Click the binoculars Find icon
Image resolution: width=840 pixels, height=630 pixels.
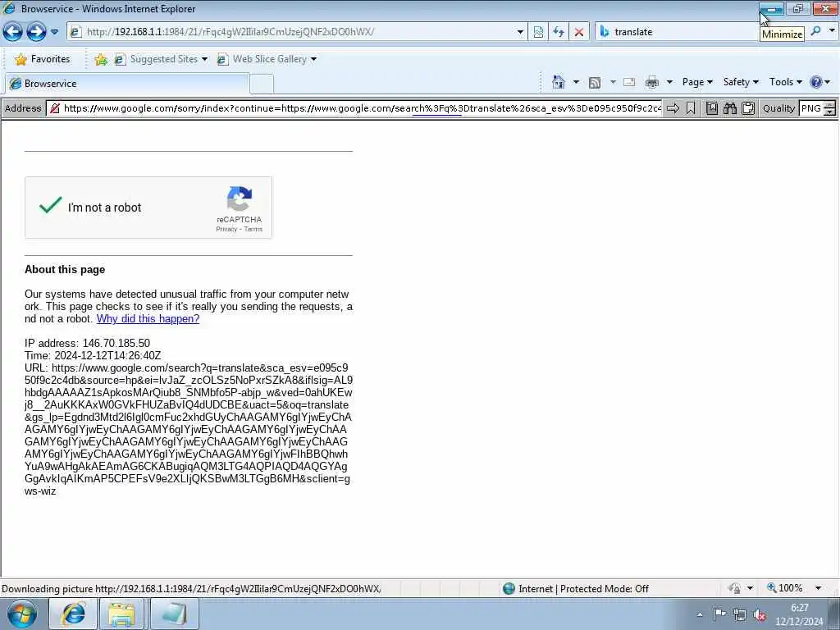point(729,109)
